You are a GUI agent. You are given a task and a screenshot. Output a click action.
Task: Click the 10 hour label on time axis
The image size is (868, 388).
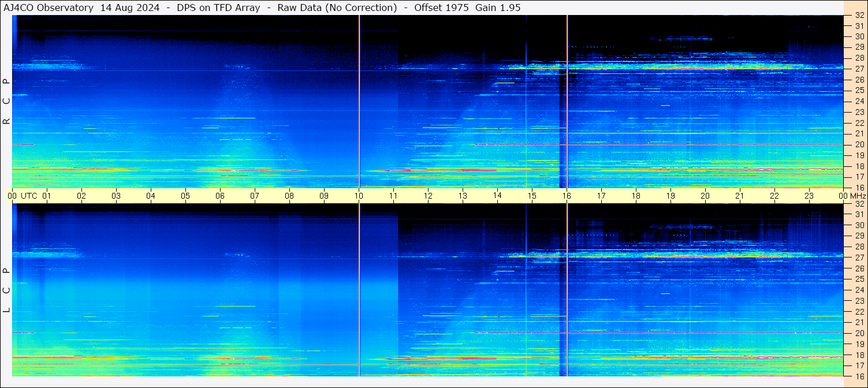click(x=359, y=196)
